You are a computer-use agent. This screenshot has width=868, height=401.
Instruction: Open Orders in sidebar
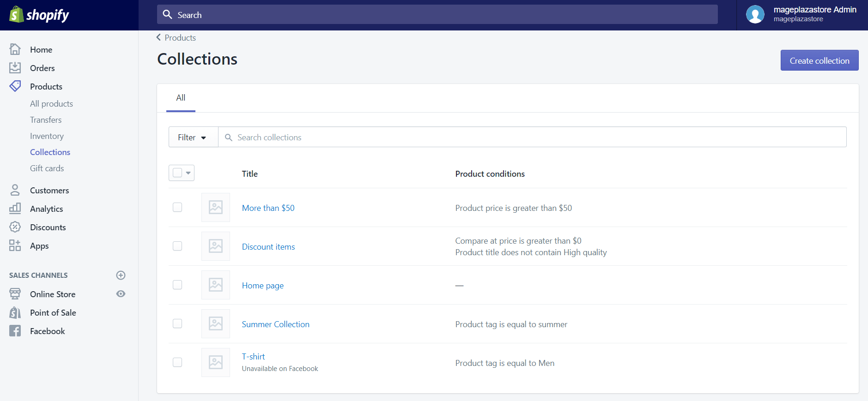tap(42, 68)
